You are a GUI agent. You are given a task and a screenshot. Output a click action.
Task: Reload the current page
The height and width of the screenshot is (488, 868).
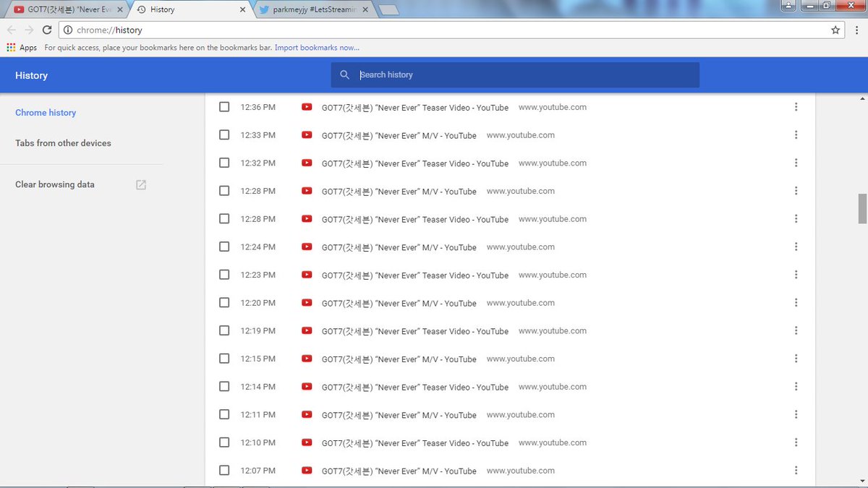pos(47,30)
